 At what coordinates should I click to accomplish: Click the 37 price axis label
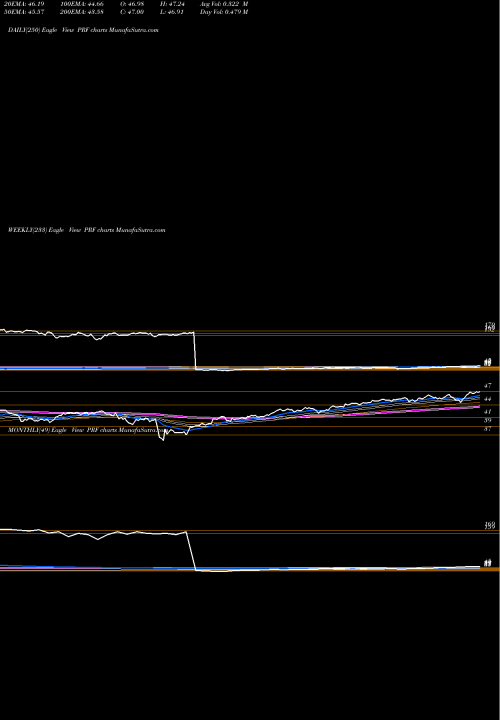coord(488,429)
